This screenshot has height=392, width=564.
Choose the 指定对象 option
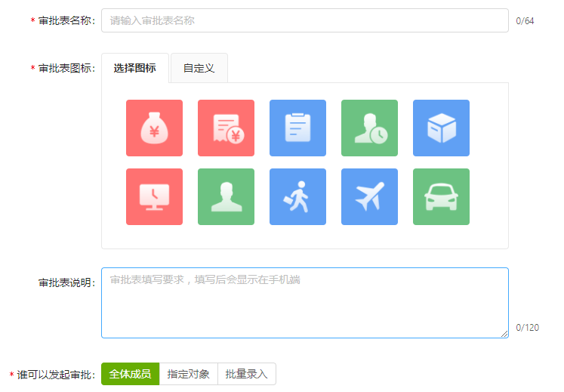(189, 374)
